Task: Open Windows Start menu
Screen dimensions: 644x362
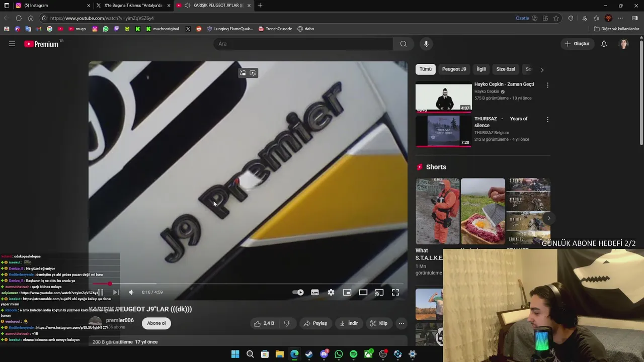Action: (235, 354)
